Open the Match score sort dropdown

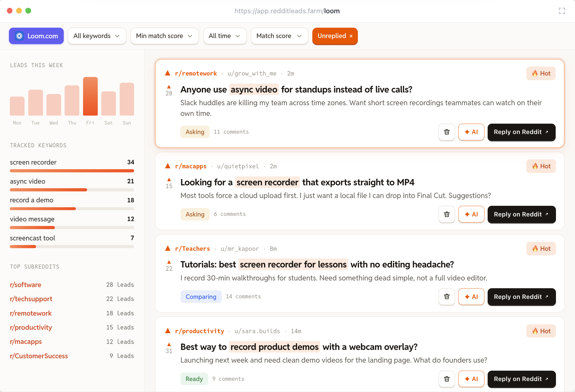coord(279,36)
